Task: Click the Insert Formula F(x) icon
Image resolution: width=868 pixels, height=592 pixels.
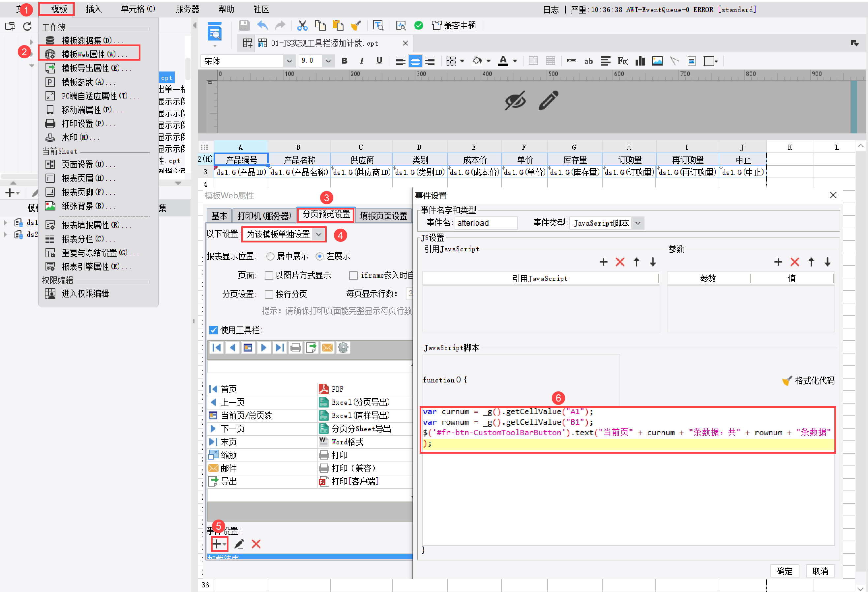Action: [623, 61]
